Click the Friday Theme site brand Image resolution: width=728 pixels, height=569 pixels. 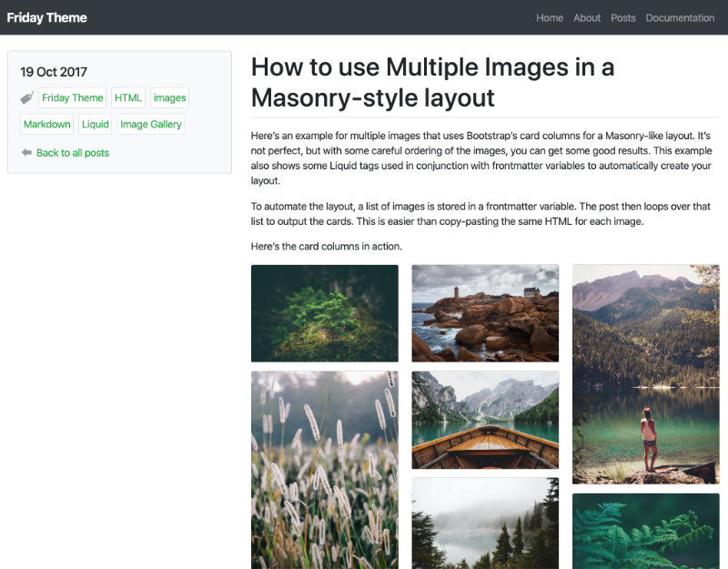[x=47, y=17]
